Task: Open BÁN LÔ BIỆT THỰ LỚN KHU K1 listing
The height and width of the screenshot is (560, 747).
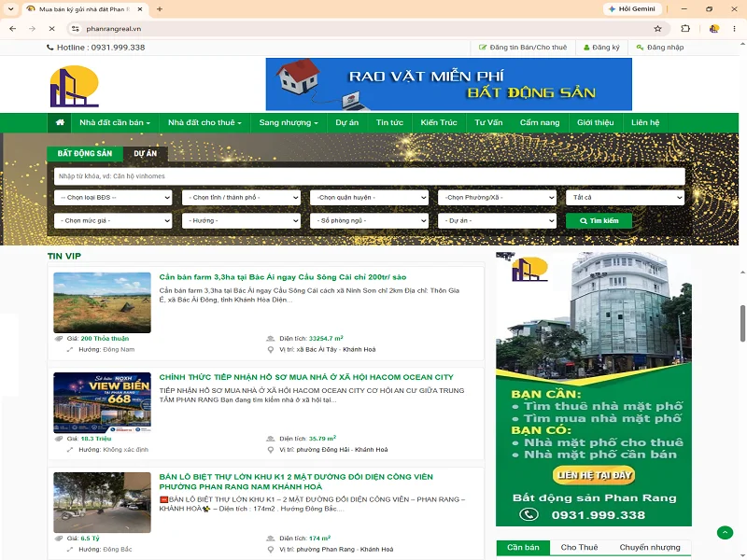Action: (x=296, y=482)
